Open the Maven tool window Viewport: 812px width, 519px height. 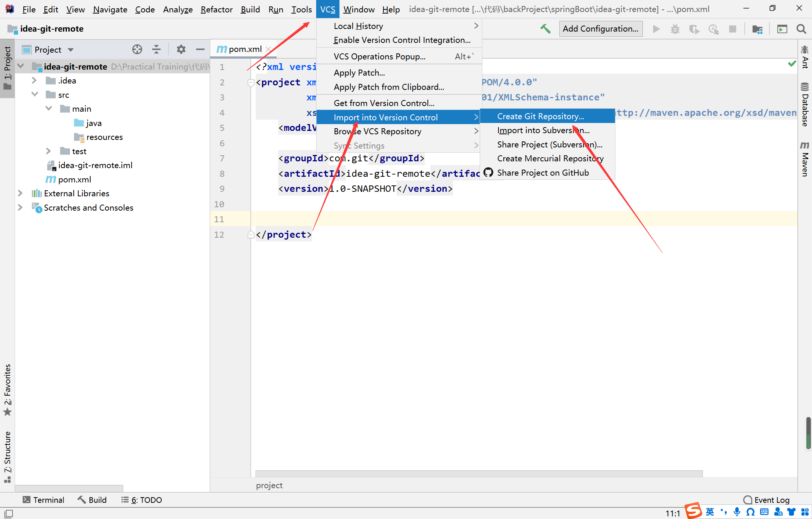pos(805,159)
